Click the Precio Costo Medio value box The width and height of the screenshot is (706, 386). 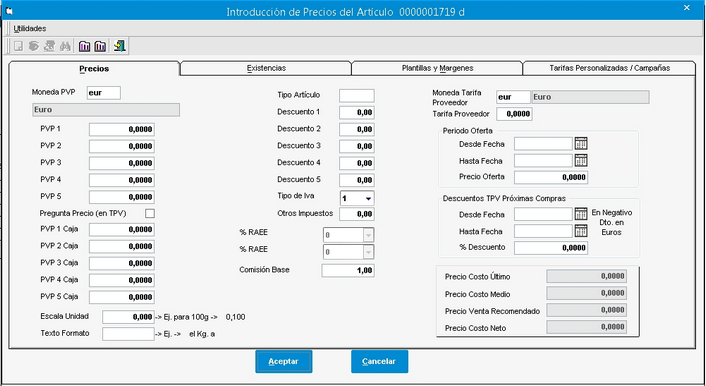(587, 293)
